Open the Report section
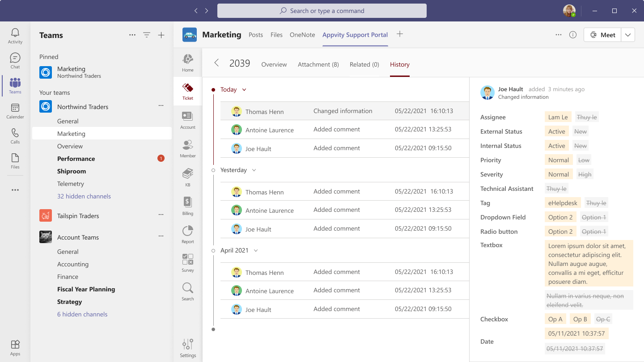Screen dimensions: 644x362 187,232
